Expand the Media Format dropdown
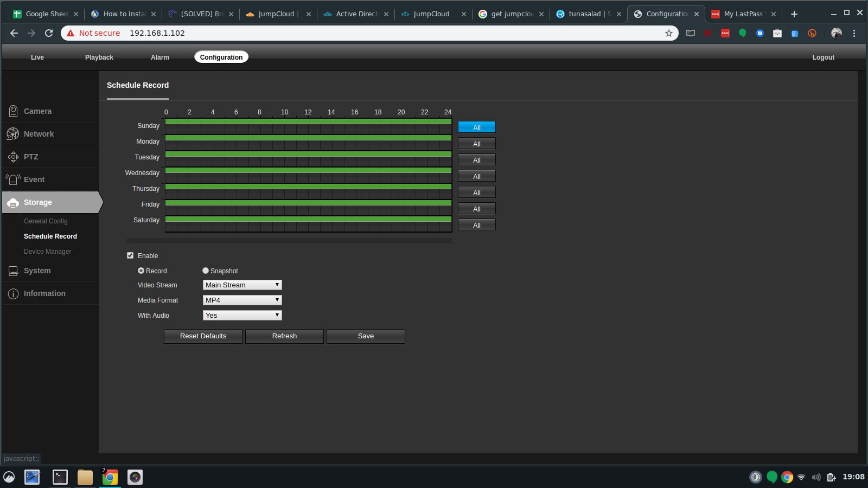The width and height of the screenshot is (868, 488). pyautogui.click(x=242, y=300)
